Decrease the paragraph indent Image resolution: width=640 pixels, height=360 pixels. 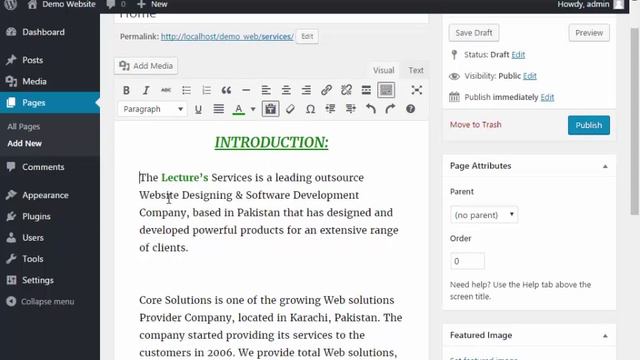(330, 109)
